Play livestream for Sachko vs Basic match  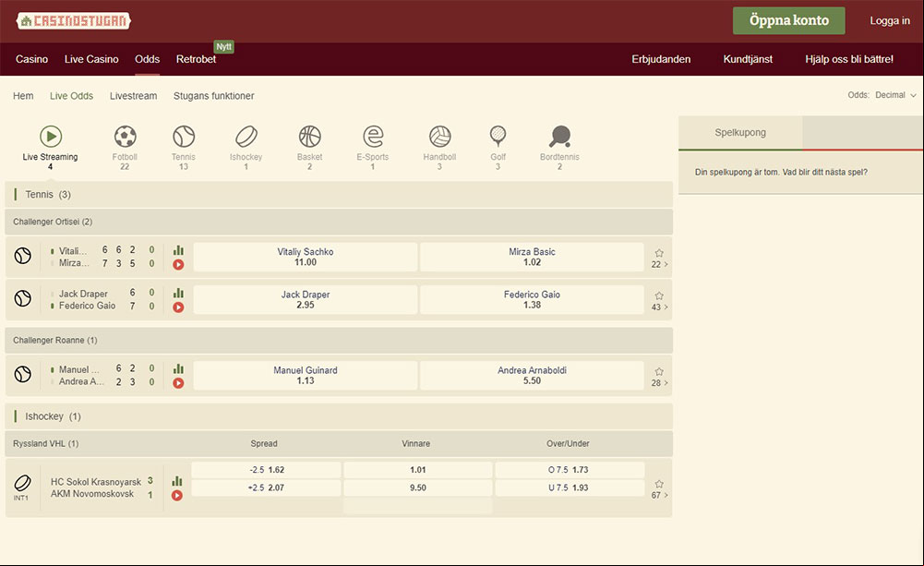coord(178,265)
